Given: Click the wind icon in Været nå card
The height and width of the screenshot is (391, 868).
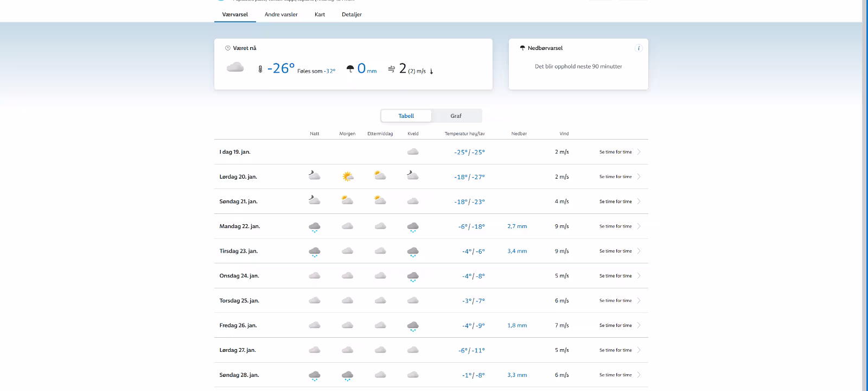Looking at the screenshot, I should (x=391, y=69).
